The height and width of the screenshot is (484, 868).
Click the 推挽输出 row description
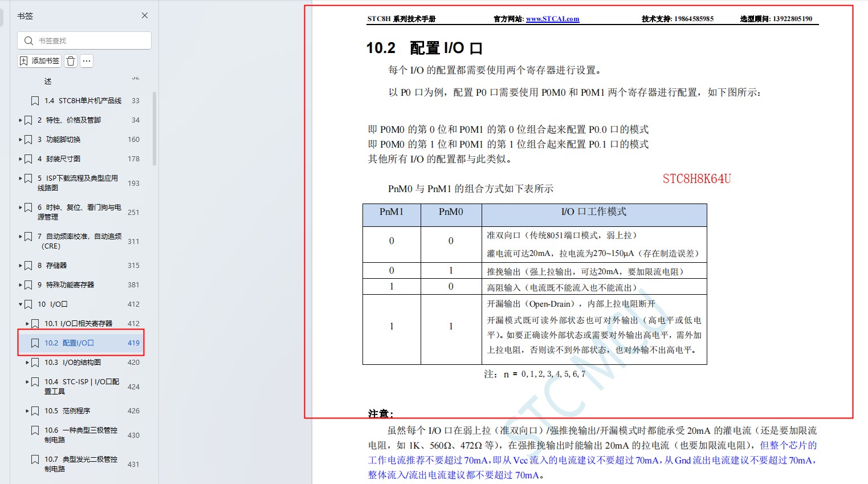point(585,272)
